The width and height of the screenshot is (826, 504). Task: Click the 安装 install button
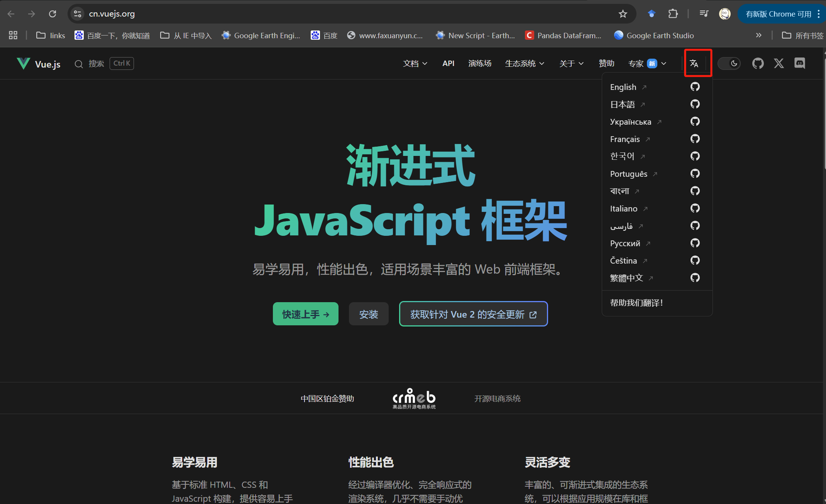(368, 314)
